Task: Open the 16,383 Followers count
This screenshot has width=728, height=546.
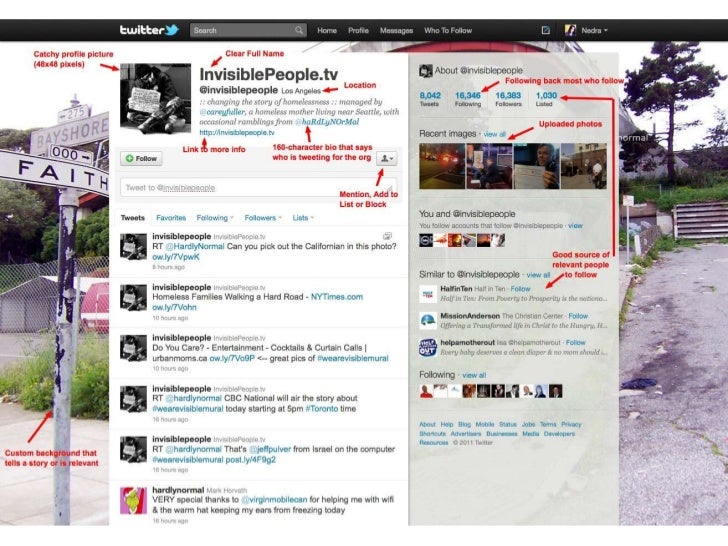Action: 508,98
